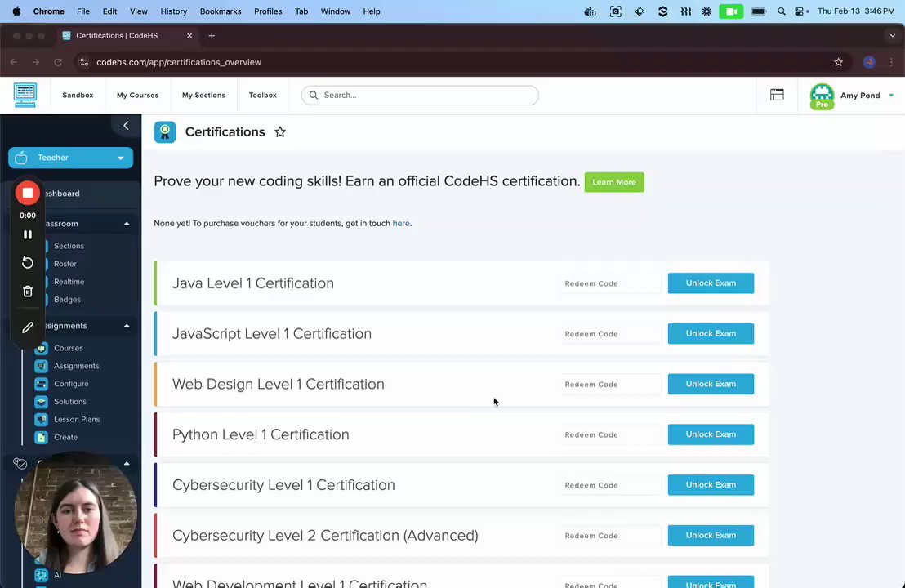Click Redeem Code field for Cybersecurity Level 1

tap(609, 485)
